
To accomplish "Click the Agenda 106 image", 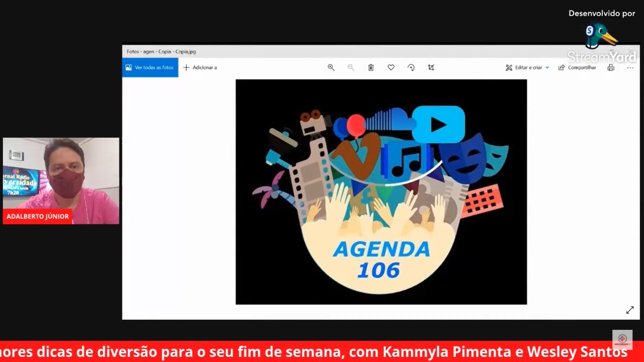I will pos(381,192).
